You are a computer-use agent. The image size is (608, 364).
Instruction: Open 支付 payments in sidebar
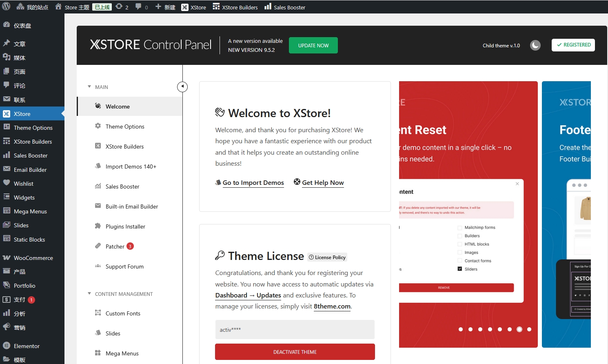32,300
